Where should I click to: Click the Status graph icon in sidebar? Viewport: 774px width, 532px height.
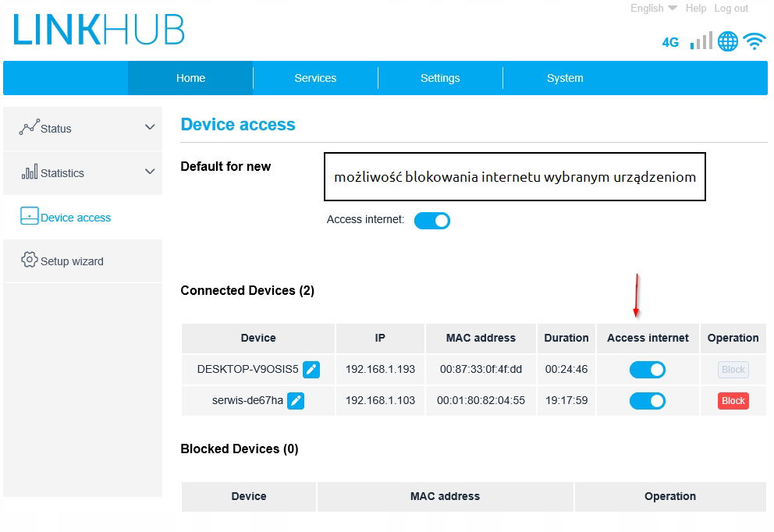[29, 128]
